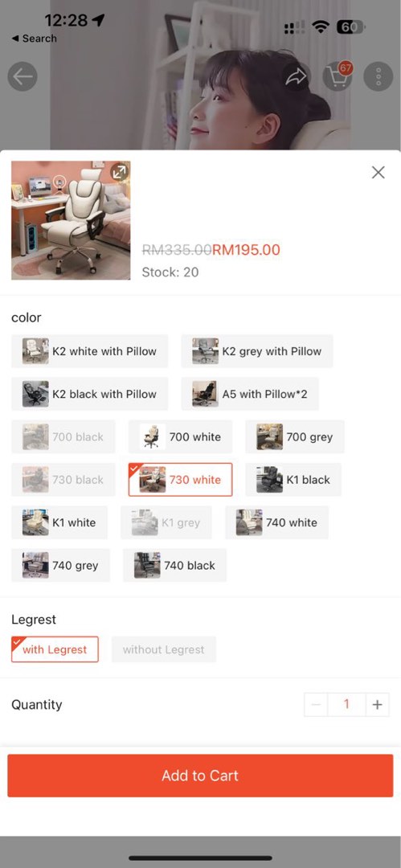Return to Search via status bar link
401x868 pixels.
(35, 39)
